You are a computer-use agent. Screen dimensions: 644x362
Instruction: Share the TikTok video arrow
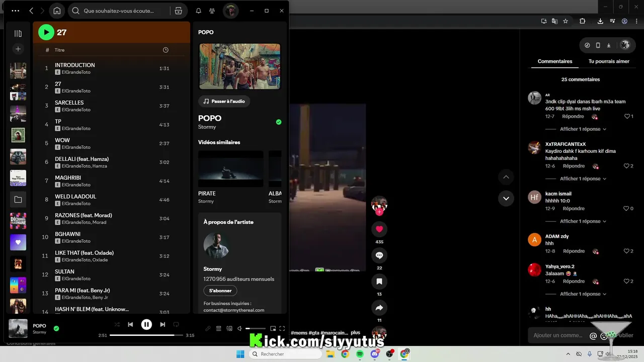[379, 308]
